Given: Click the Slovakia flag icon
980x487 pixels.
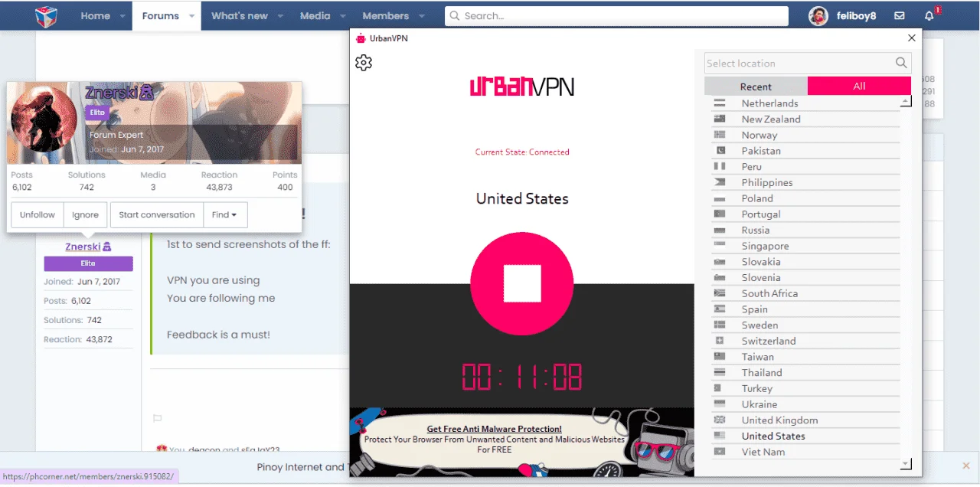Looking at the screenshot, I should [719, 262].
